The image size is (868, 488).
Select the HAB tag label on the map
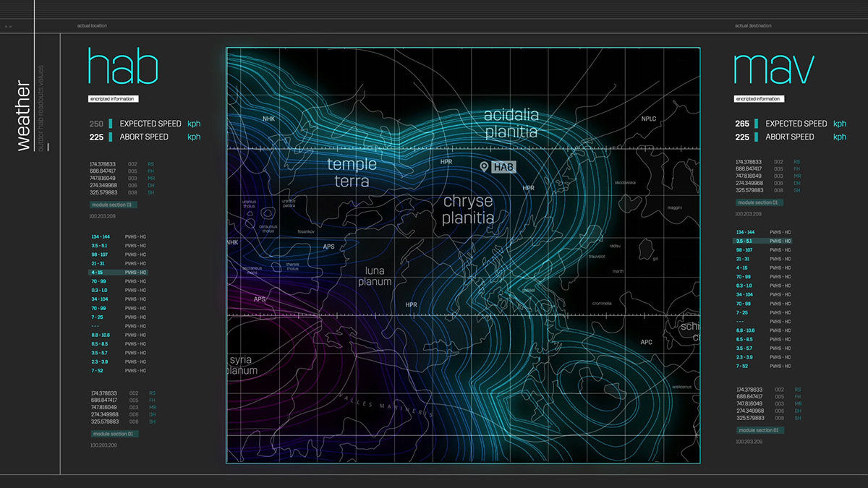(504, 167)
